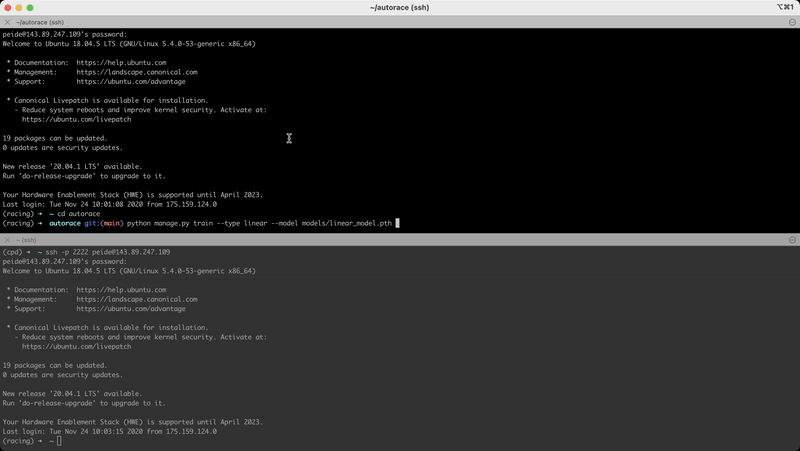Click the ⌥⌘1 shortcut indicator in title bar

click(x=785, y=7)
